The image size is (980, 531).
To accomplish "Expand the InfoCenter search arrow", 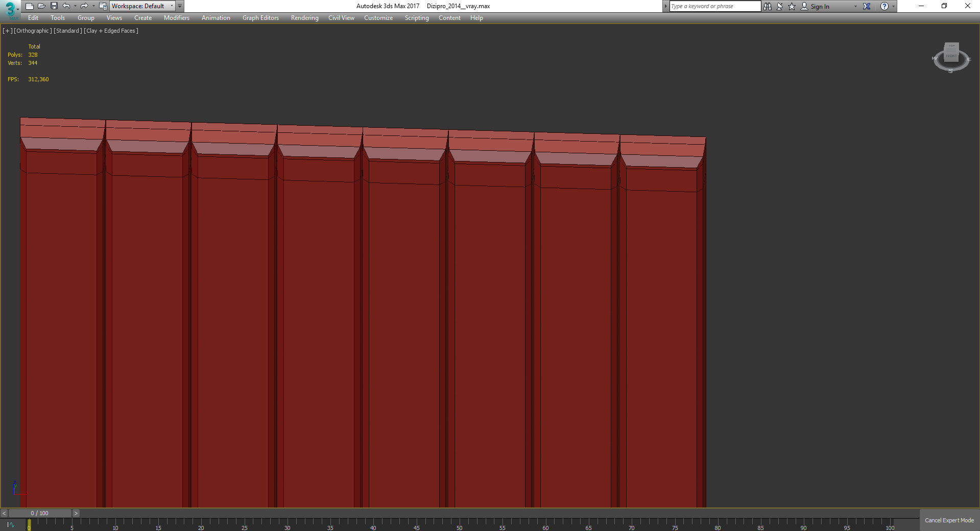I will pos(665,6).
